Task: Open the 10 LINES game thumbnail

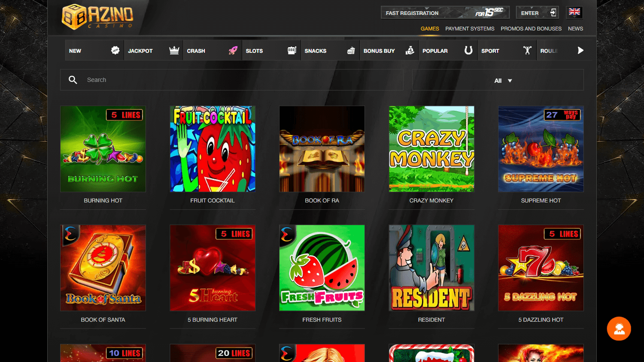Action: pyautogui.click(x=103, y=353)
